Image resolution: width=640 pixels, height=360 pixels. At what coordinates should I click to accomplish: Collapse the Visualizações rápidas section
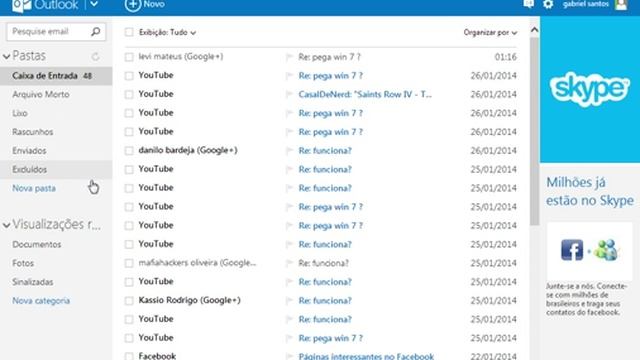pos(7,225)
